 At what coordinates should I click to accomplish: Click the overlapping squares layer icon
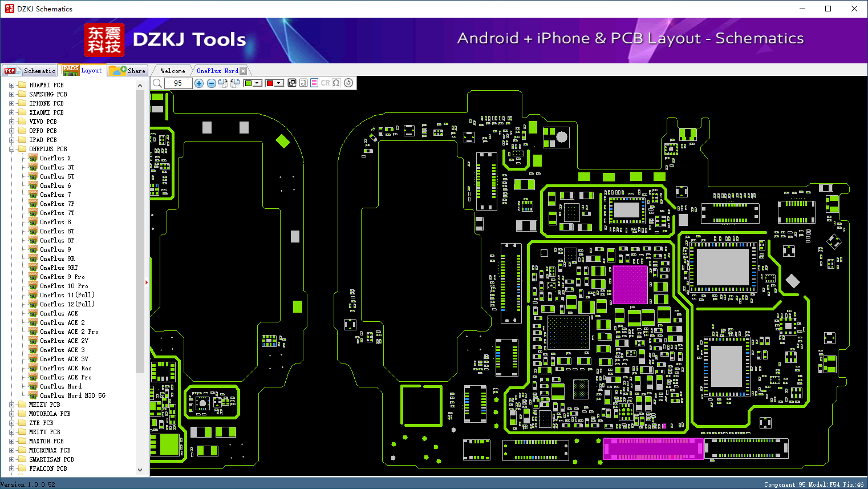click(x=292, y=83)
